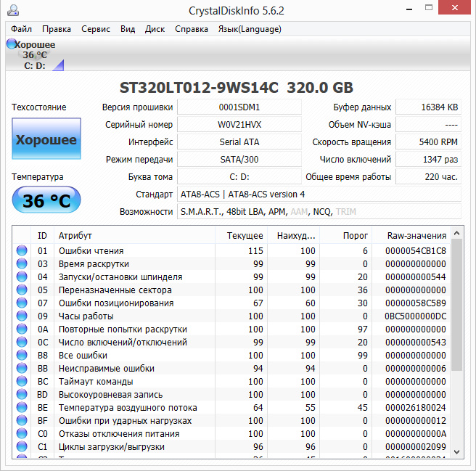Click status orb for Таймаут команды row
The height and width of the screenshot is (471, 476).
22,381
